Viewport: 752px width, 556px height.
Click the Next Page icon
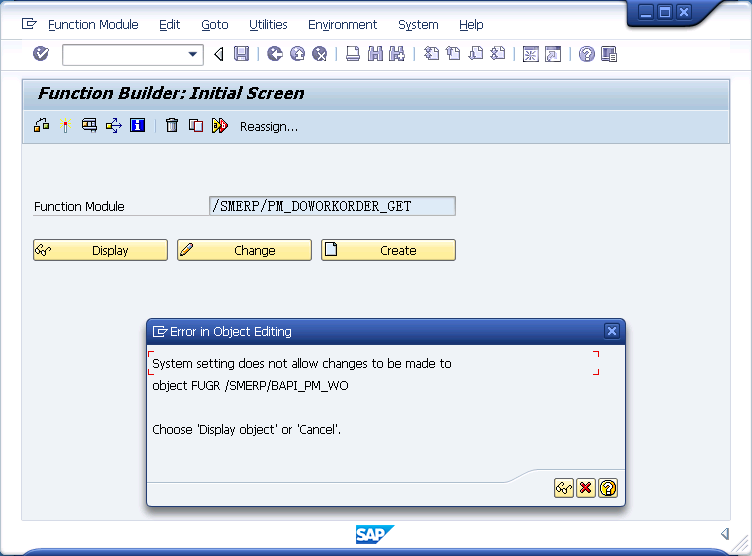pos(475,54)
